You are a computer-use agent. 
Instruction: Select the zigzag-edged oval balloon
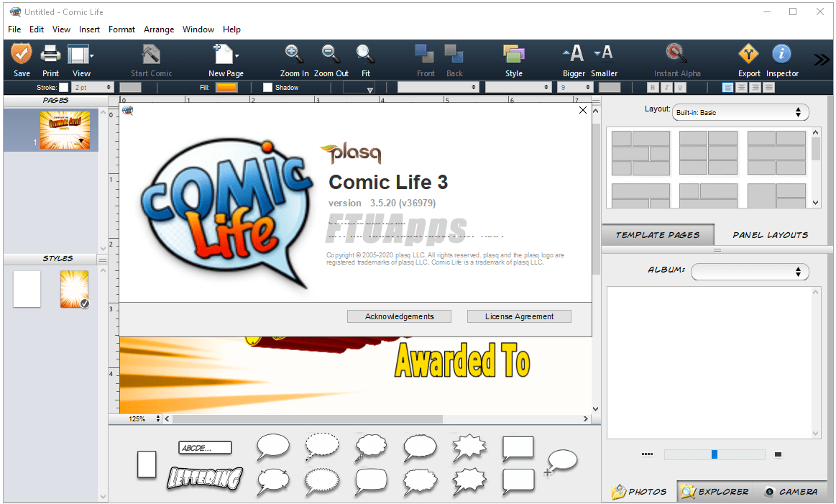(322, 481)
